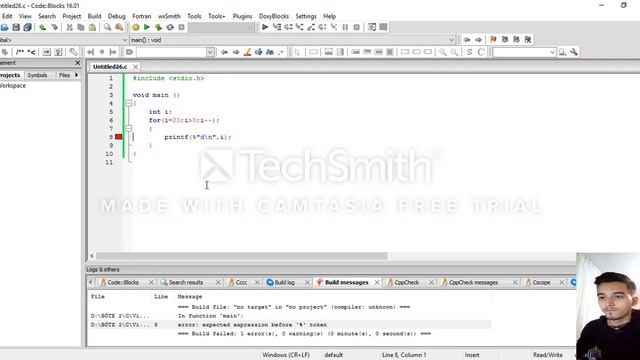Click the debugger Next line icon

pyautogui.click(x=288, y=27)
